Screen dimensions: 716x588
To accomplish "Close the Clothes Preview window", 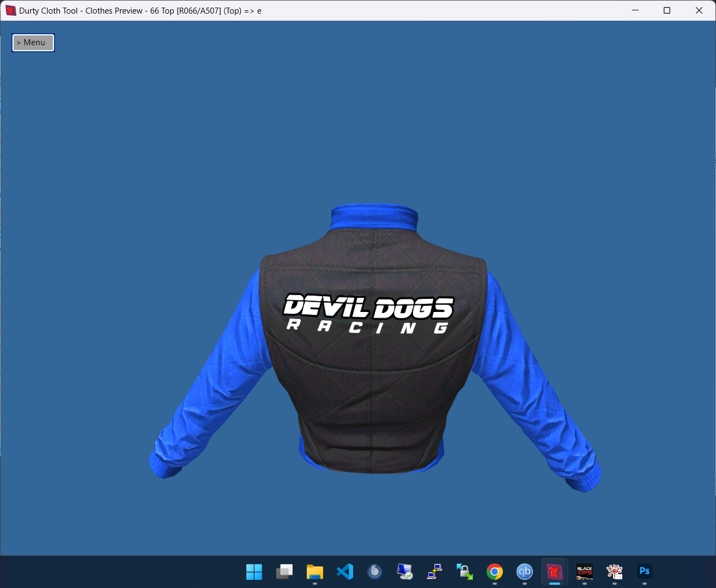I will pyautogui.click(x=699, y=10).
